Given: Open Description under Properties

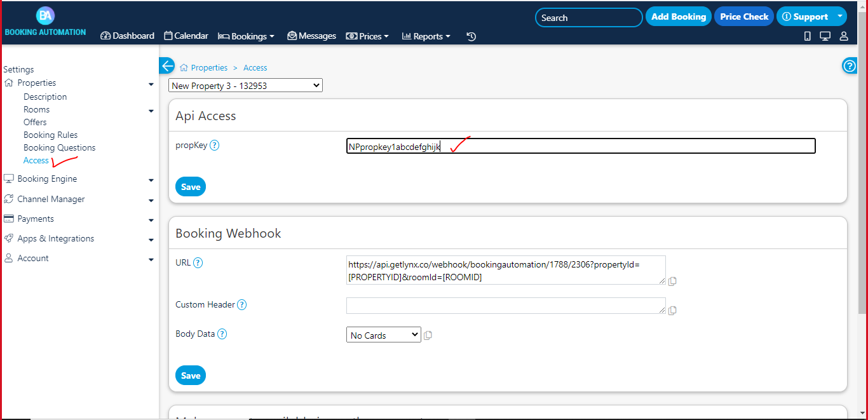Looking at the screenshot, I should click(x=45, y=97).
